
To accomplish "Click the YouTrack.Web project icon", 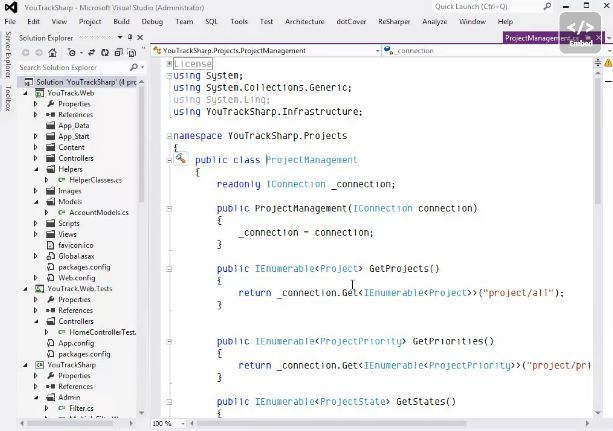I will 39,93.
